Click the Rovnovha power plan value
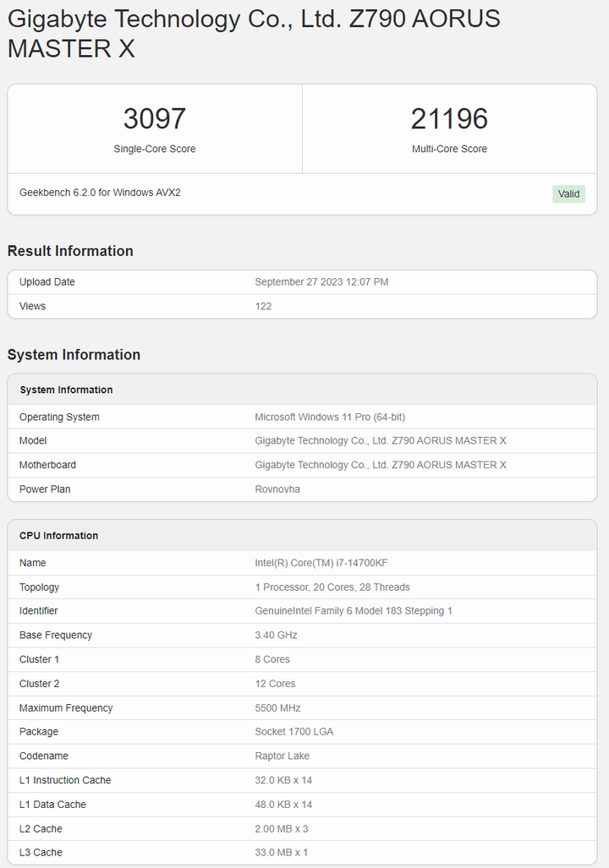This screenshot has height=868, width=609. click(x=277, y=489)
